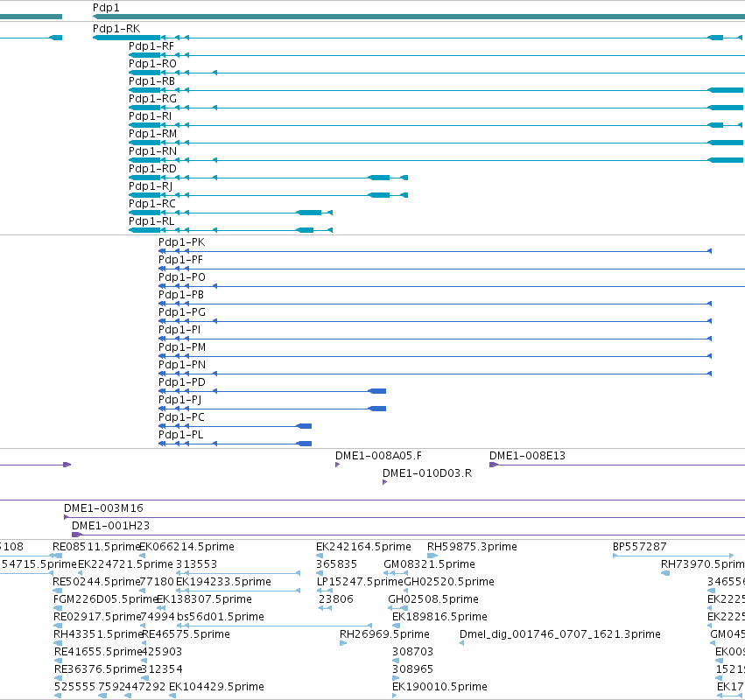
Task: Click the Pdp1-RB transcript name
Action: [151, 81]
